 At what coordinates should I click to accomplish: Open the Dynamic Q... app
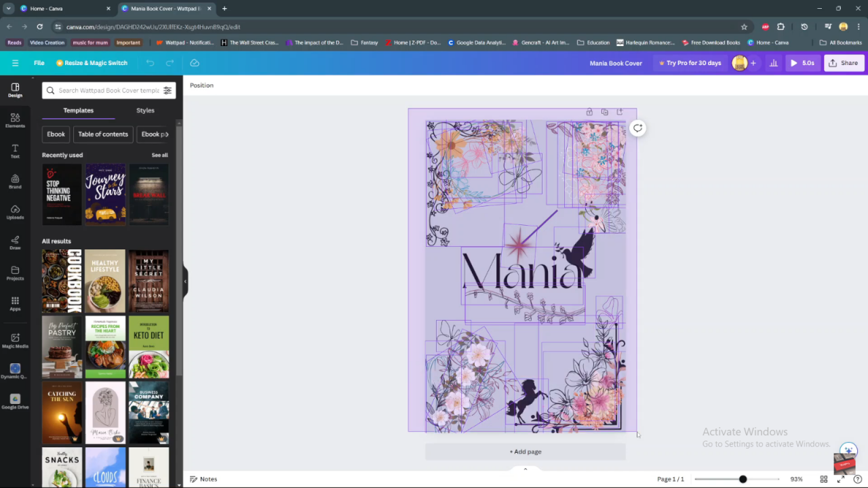15,371
